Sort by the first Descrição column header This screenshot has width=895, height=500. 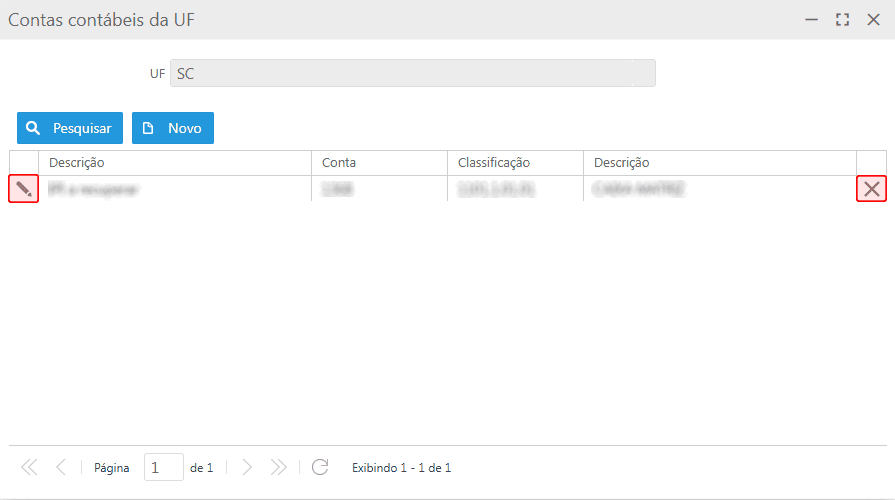coord(175,163)
